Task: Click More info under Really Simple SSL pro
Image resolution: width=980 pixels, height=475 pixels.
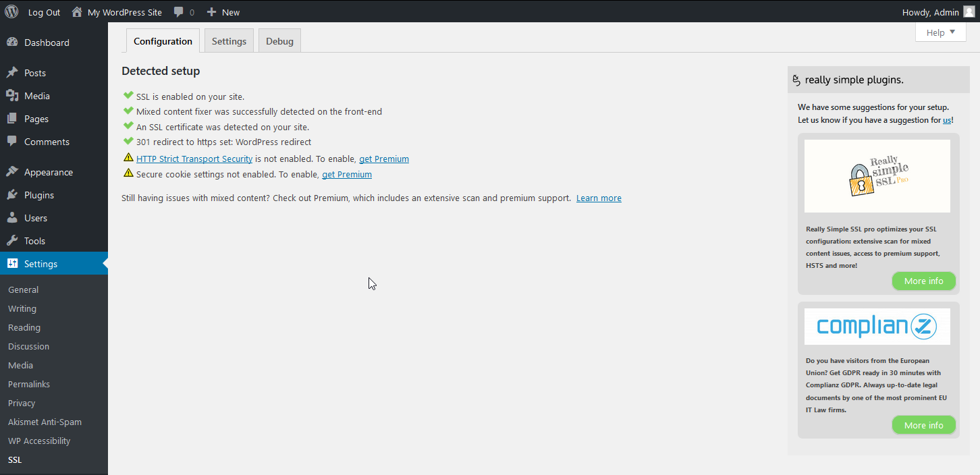Action: (x=923, y=281)
